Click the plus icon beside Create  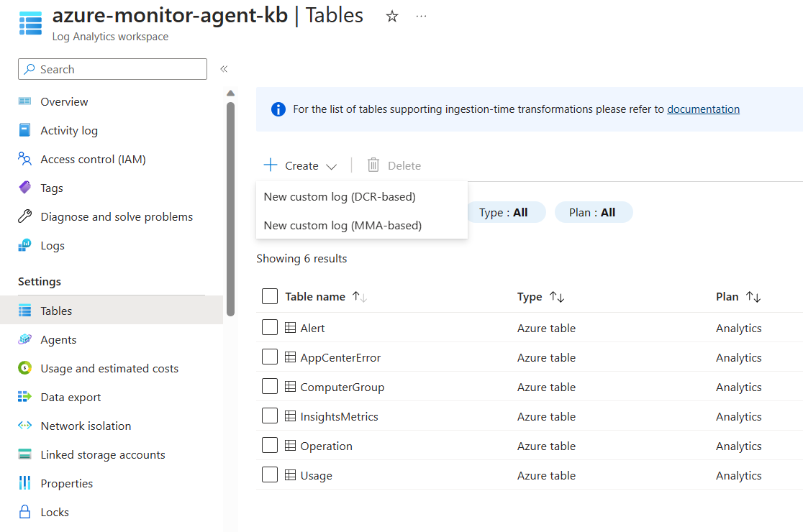271,165
